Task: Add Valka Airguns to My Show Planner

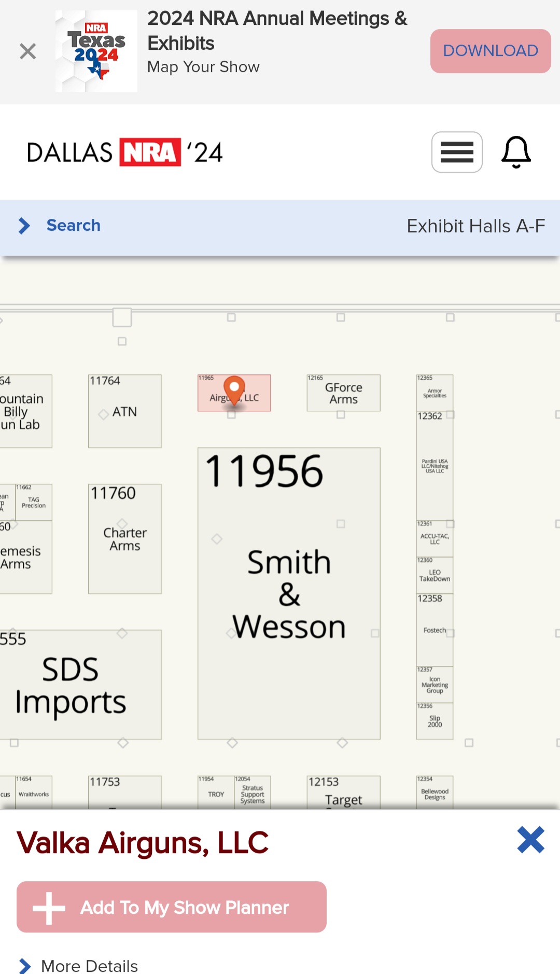Action: (172, 907)
